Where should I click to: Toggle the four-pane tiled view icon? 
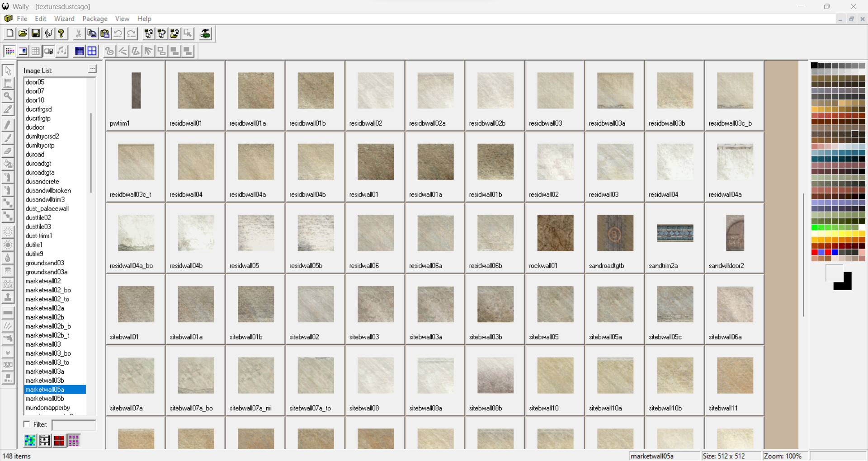[x=92, y=51]
